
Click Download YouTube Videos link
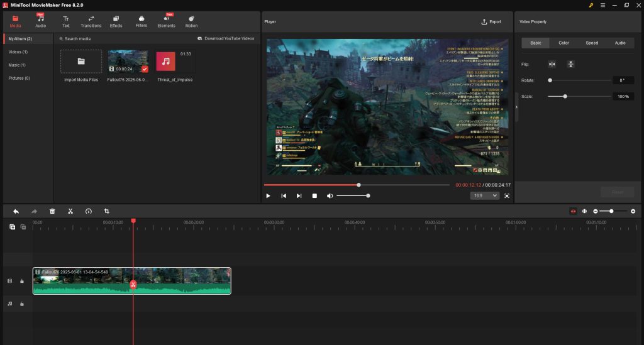226,38
